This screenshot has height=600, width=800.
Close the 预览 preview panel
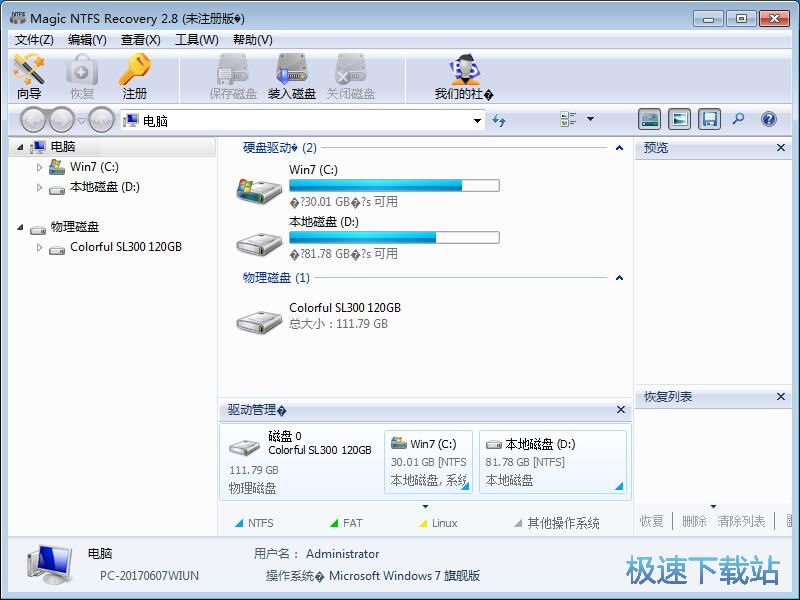coord(780,147)
